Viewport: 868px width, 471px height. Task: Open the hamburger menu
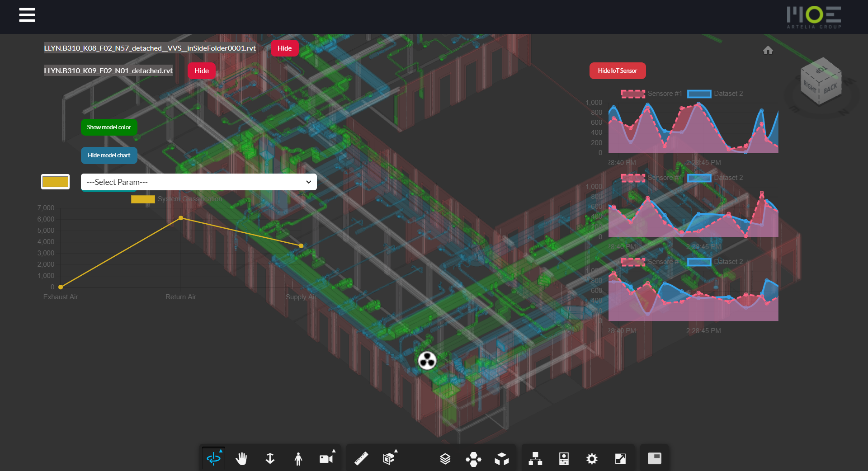27,15
